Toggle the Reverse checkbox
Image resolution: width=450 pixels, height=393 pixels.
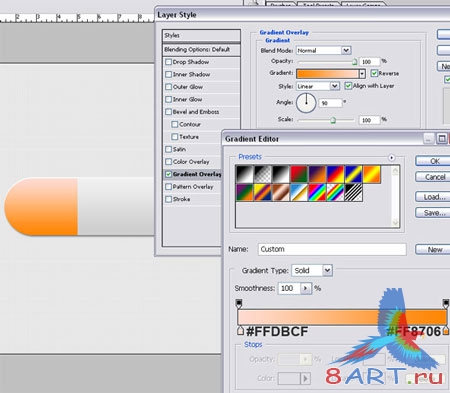coord(374,73)
